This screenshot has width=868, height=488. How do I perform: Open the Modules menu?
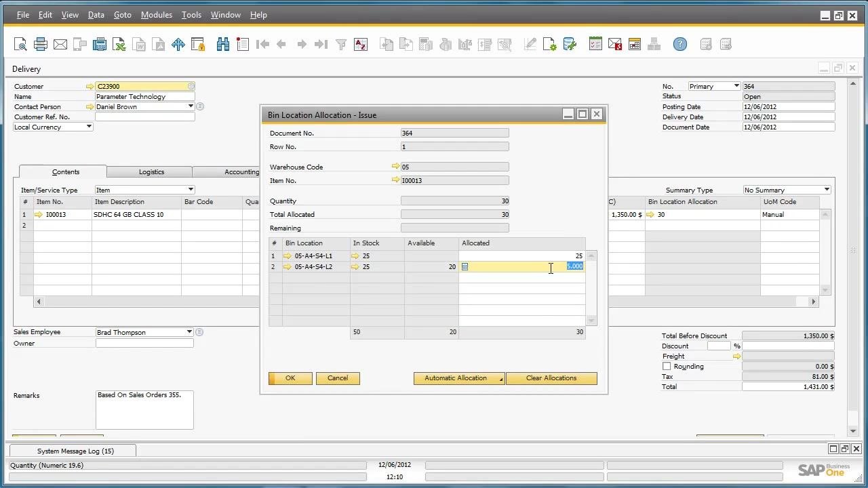pos(157,15)
